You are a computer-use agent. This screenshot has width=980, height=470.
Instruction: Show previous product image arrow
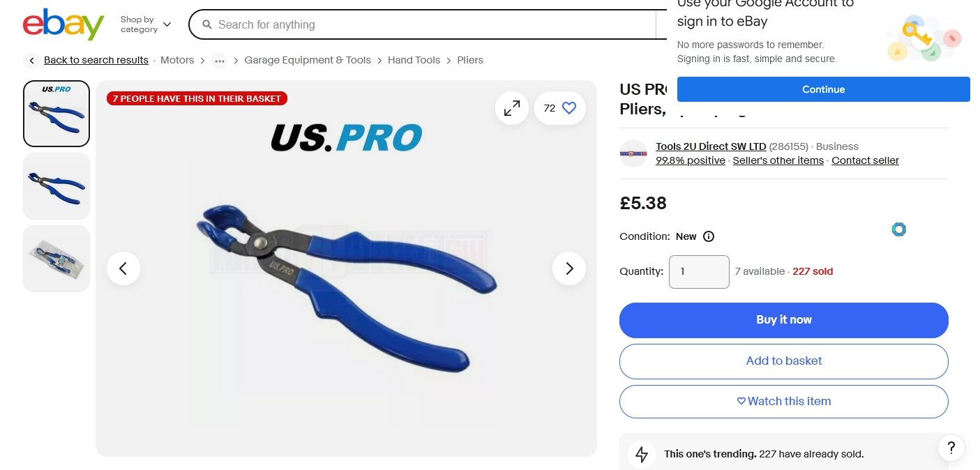point(123,268)
